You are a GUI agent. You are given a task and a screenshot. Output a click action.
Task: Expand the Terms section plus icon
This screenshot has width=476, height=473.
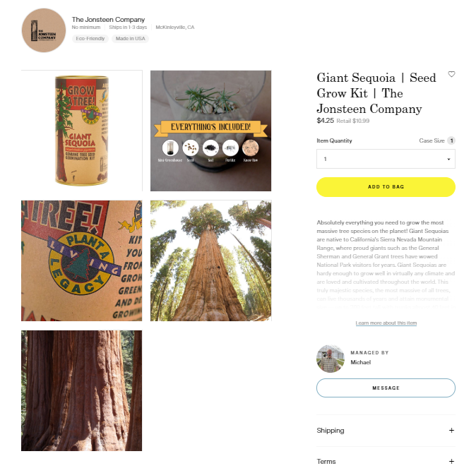coord(451,461)
